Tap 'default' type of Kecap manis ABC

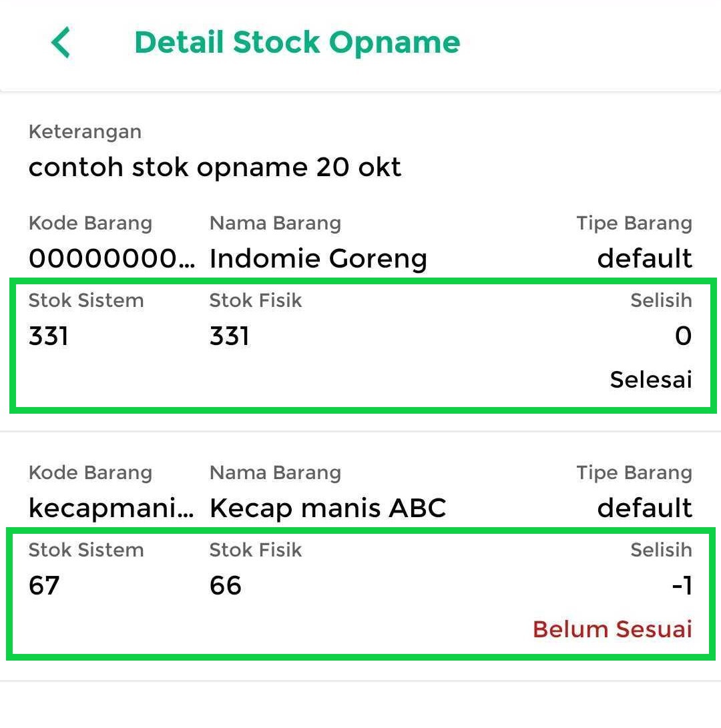coord(644,508)
